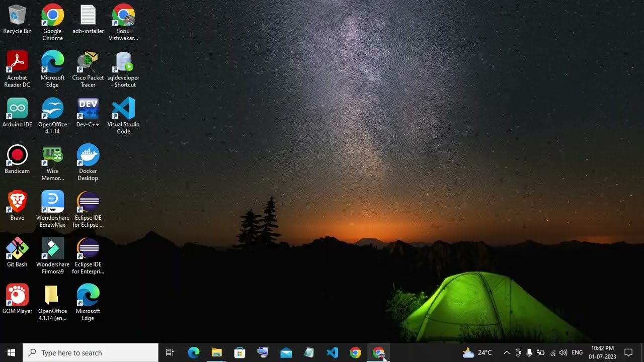644x362 pixels.
Task: Select the Docker Desktop icon
Action: 88,163
